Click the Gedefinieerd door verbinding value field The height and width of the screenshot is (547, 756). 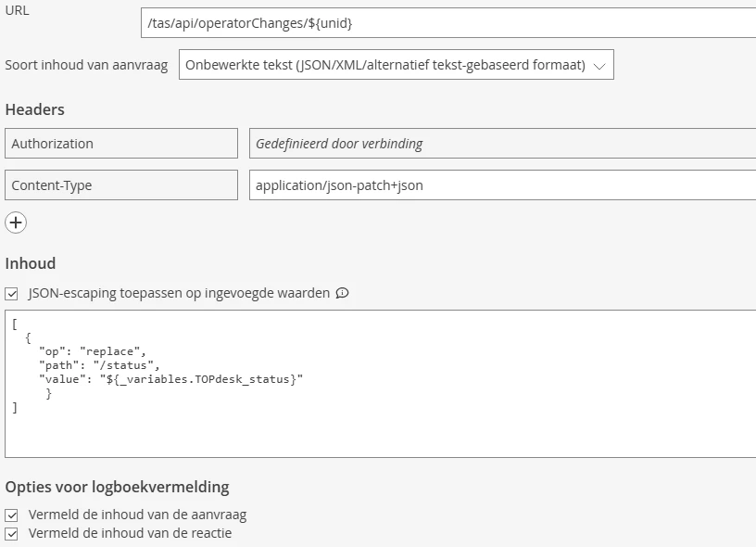(x=501, y=144)
